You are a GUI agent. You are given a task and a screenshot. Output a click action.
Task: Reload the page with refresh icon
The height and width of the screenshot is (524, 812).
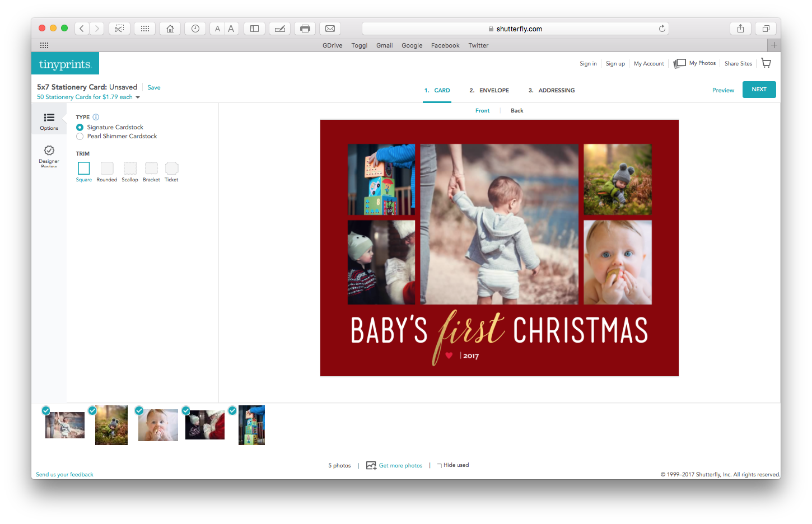(x=662, y=29)
